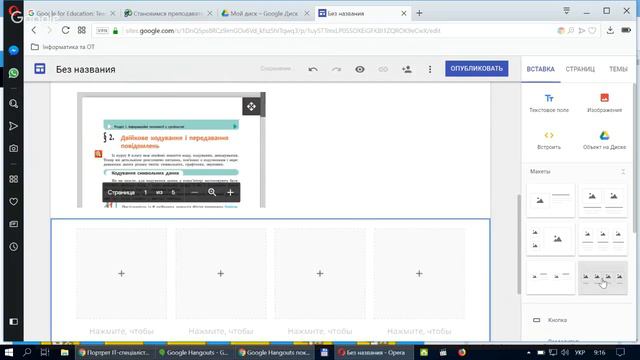The height and width of the screenshot is (360, 640).
Task: Zoom in the document with plus icon
Action: [230, 192]
